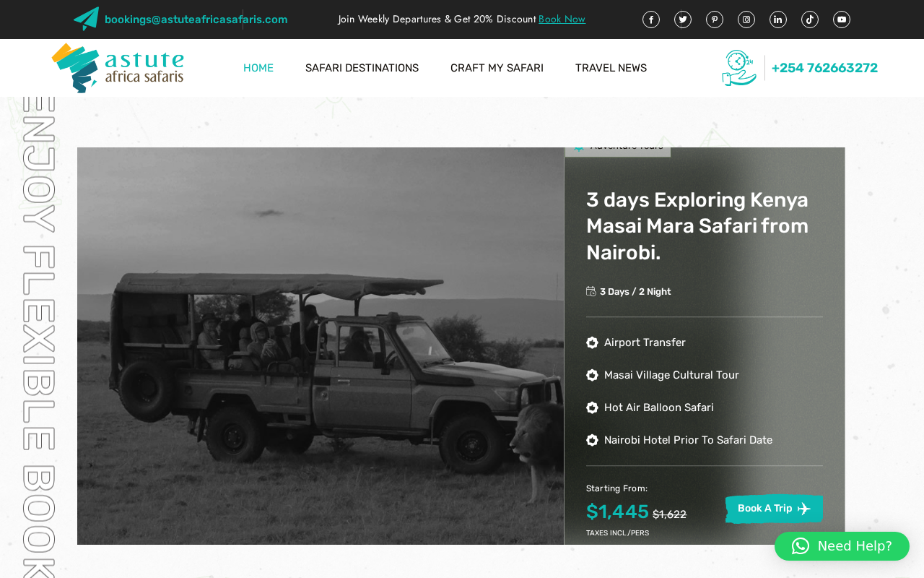Open the TikTok social icon
Screen dimensions: 924x578
click(810, 20)
